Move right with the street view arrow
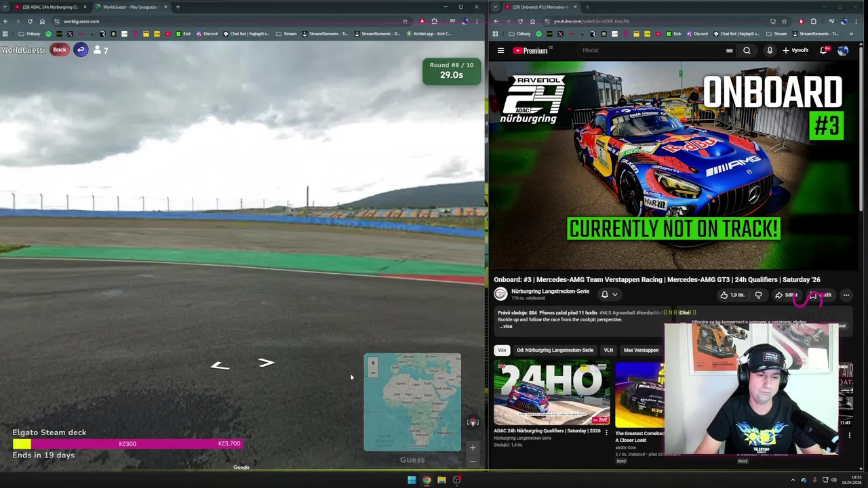The width and height of the screenshot is (868, 488). [x=266, y=363]
